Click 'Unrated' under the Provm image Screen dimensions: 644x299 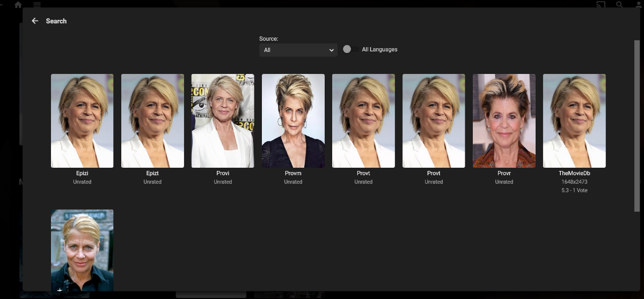pos(293,182)
